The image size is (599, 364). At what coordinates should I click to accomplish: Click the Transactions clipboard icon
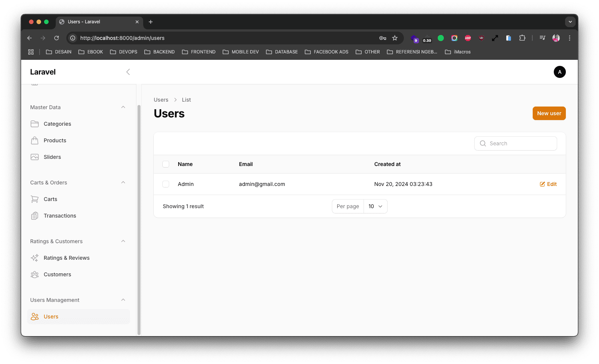click(35, 216)
